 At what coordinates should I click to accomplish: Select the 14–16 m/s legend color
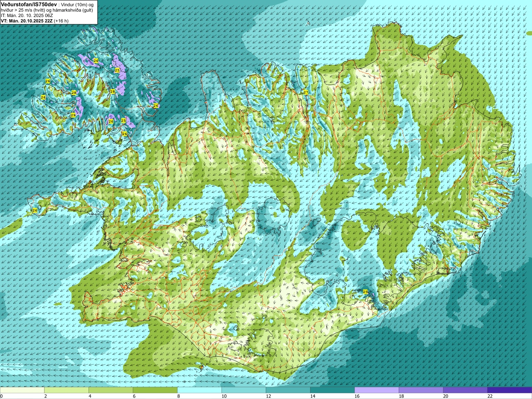(332, 390)
